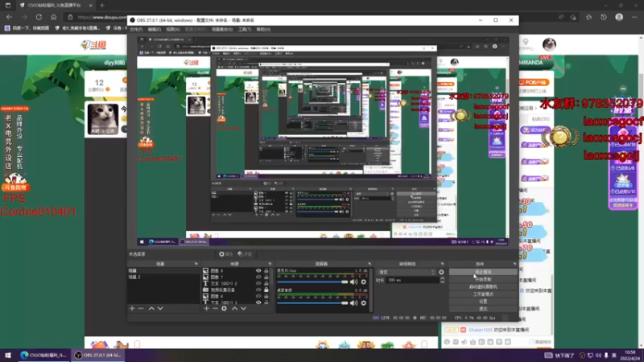The image size is (644, 362).
Task: Open OBS 设置 settings button
Action: tap(483, 301)
